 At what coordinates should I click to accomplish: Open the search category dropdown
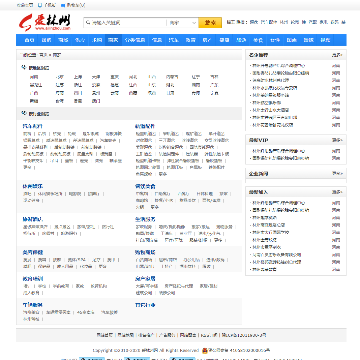182,23
